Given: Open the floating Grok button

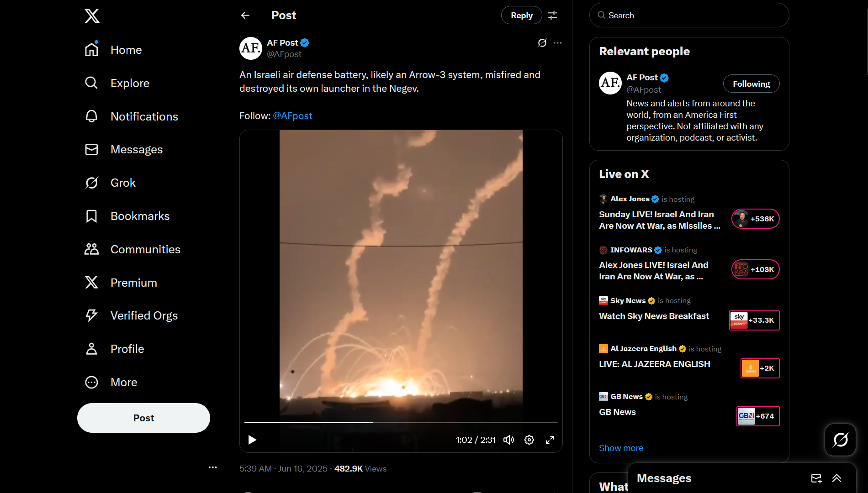Looking at the screenshot, I should click(x=840, y=440).
